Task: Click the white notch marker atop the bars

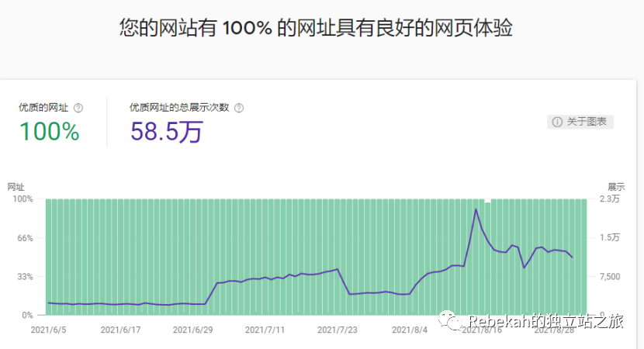Action: (x=487, y=201)
